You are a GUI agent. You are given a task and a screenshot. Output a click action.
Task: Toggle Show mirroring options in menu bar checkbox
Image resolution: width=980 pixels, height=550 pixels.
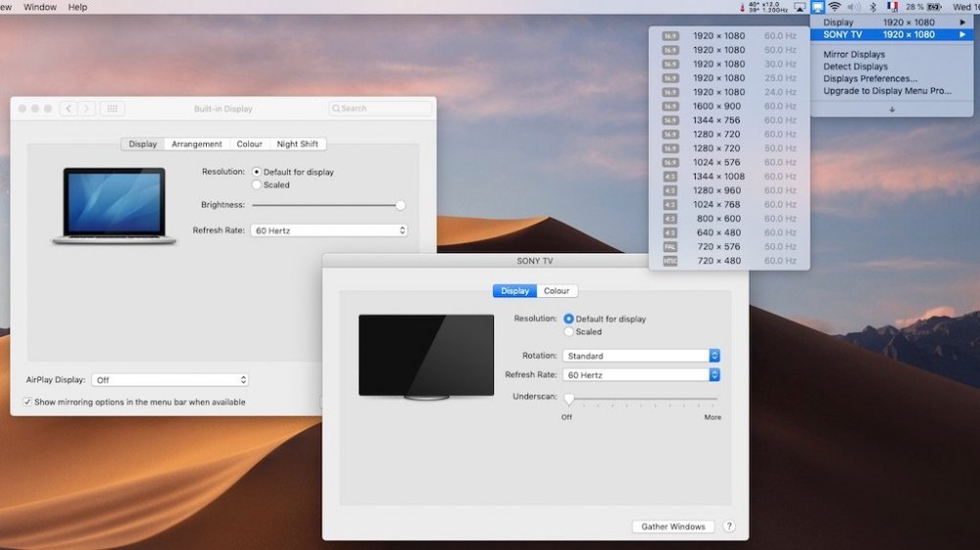pyautogui.click(x=27, y=402)
